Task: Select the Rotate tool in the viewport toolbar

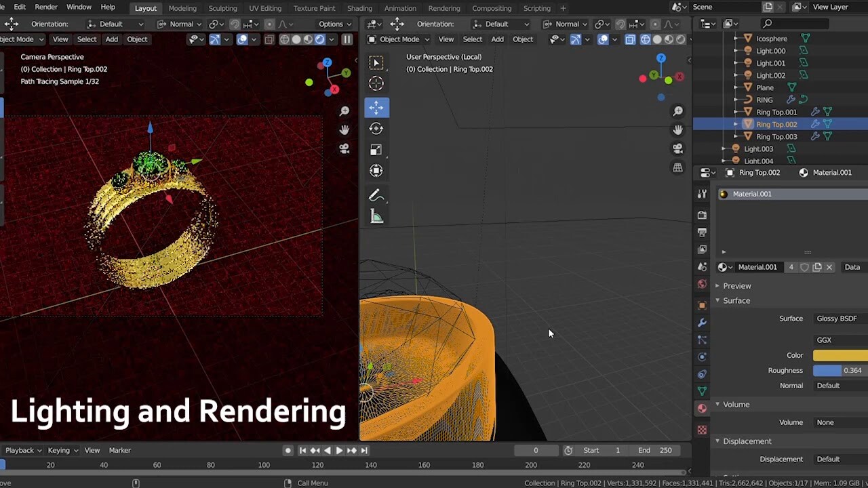Action: [x=376, y=128]
